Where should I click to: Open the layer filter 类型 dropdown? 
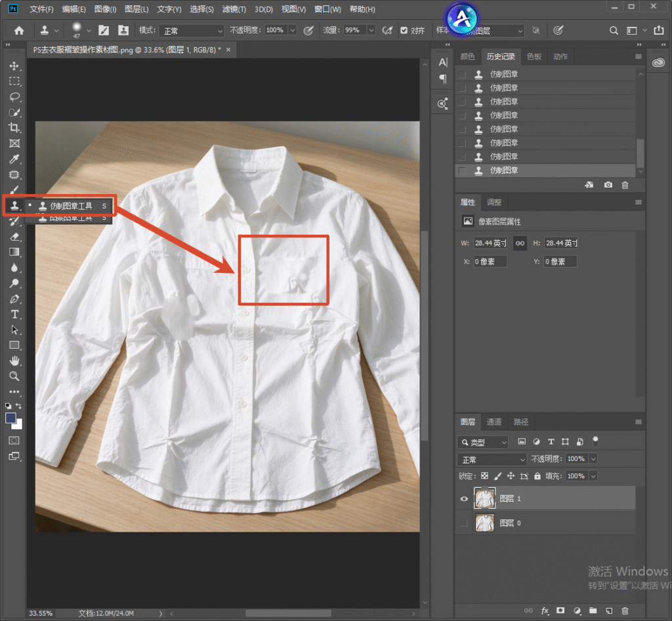coord(483,442)
